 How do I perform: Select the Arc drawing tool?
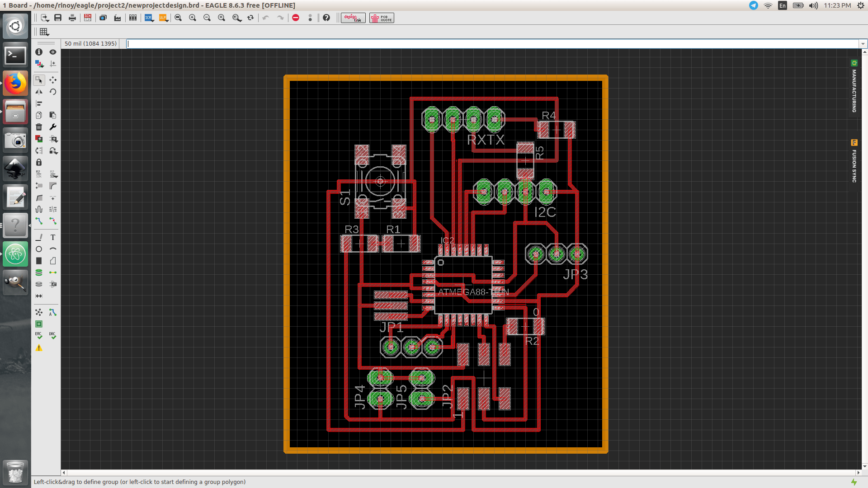click(53, 249)
